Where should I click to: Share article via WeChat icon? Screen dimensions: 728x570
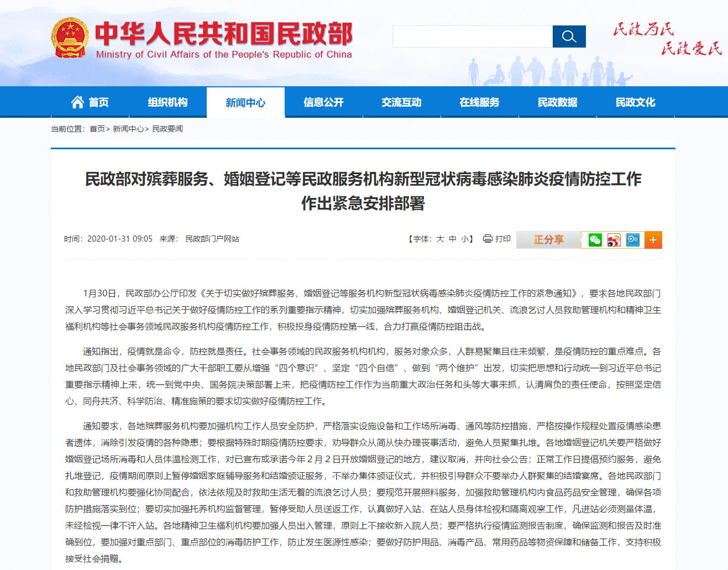pyautogui.click(x=595, y=240)
